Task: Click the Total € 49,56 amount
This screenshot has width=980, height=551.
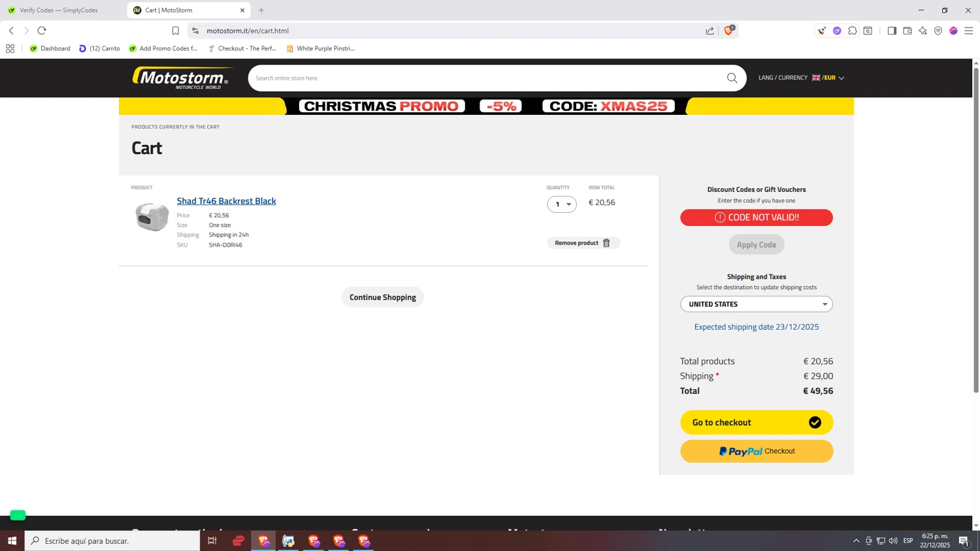Action: click(x=818, y=391)
